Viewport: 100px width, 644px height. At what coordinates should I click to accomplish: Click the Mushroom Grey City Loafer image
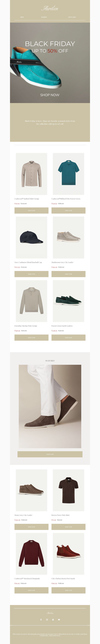(x=68, y=238)
